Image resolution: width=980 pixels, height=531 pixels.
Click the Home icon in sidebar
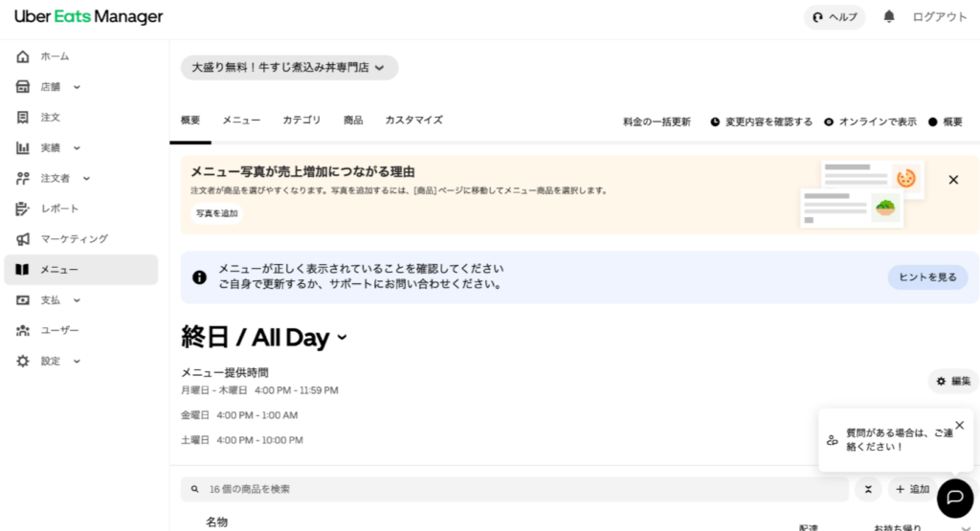pos(23,56)
